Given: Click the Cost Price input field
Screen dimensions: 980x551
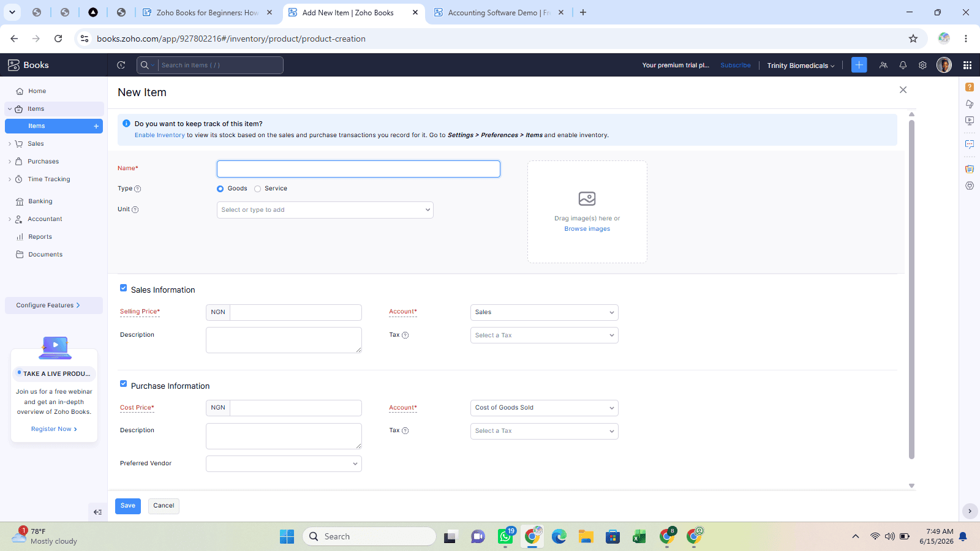Looking at the screenshot, I should coord(296,408).
